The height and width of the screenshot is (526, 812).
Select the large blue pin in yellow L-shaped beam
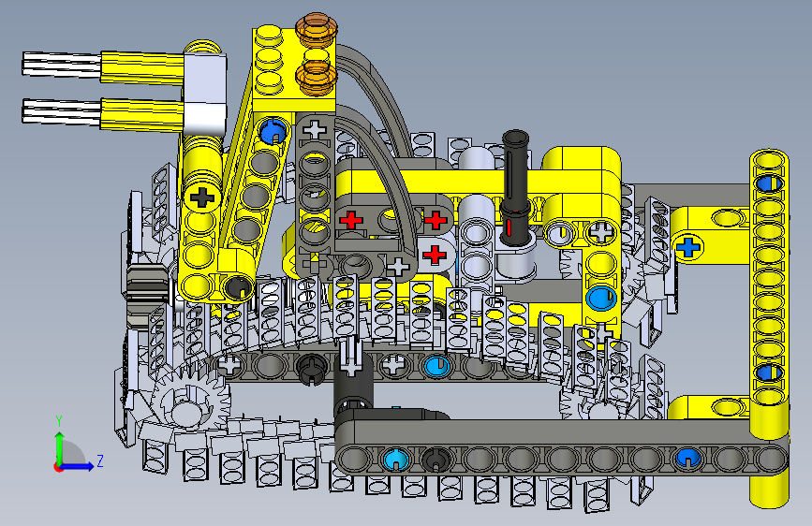coord(600,298)
